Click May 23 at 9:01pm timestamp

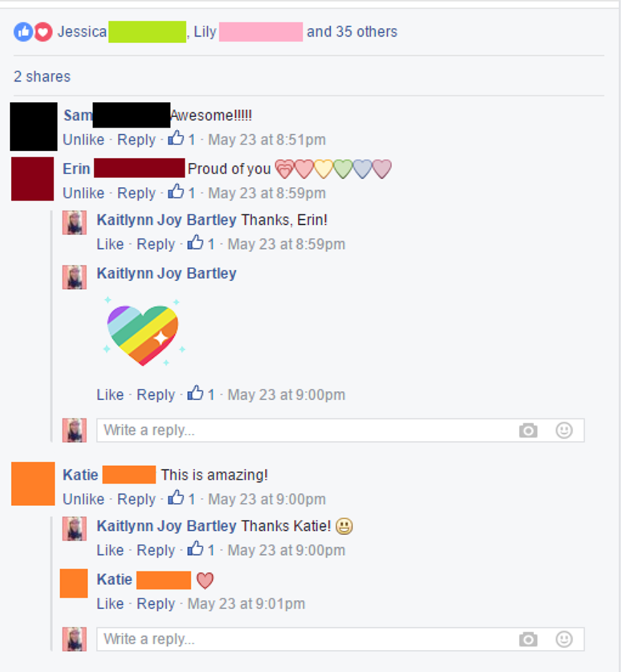[246, 604]
